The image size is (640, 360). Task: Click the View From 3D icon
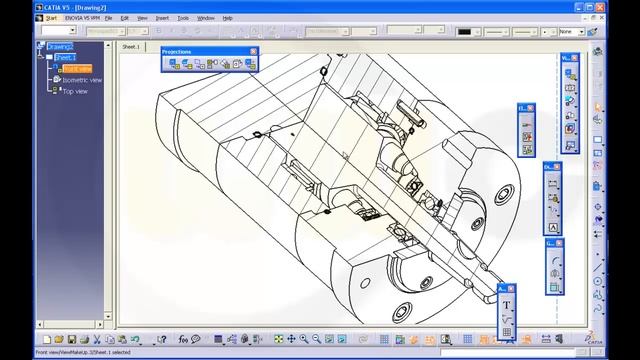(x=200, y=64)
